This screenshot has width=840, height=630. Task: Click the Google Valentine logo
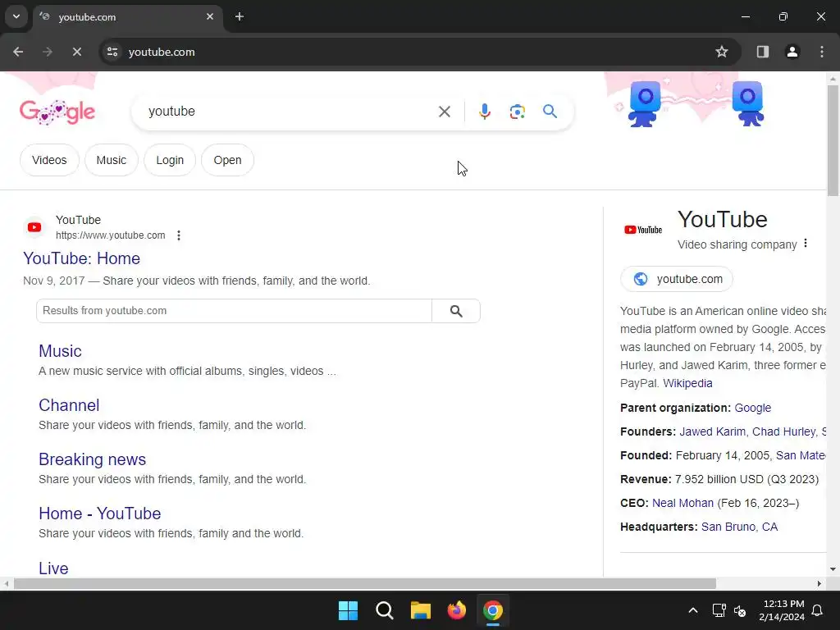click(57, 112)
